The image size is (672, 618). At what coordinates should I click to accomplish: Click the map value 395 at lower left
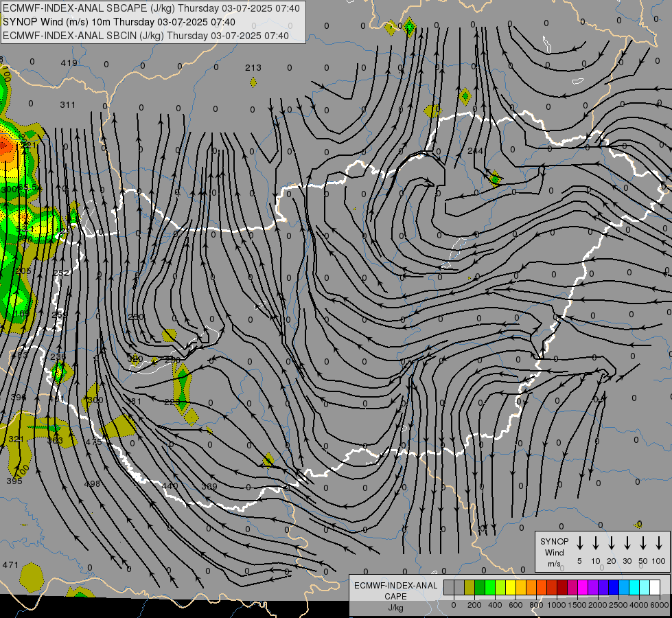[14, 481]
